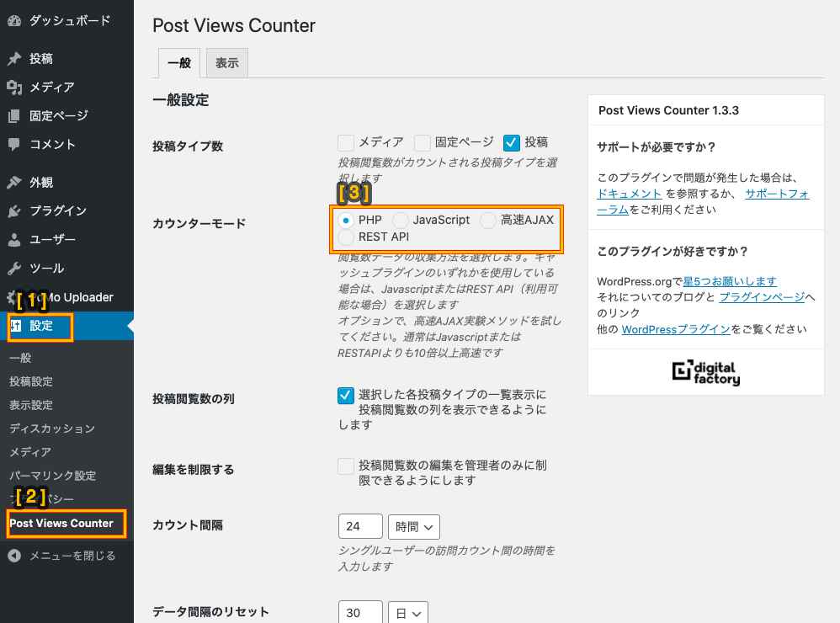
Task: Click the media icon beside メディア
Action: click(x=14, y=87)
